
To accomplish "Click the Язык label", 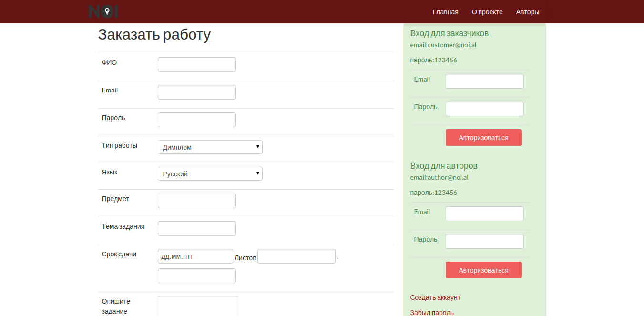I will point(110,172).
